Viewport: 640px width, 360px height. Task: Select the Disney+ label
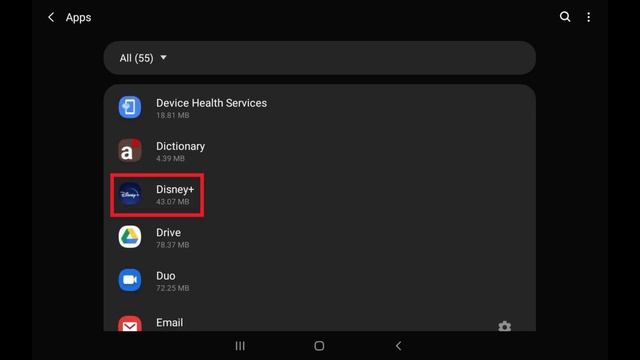175,189
